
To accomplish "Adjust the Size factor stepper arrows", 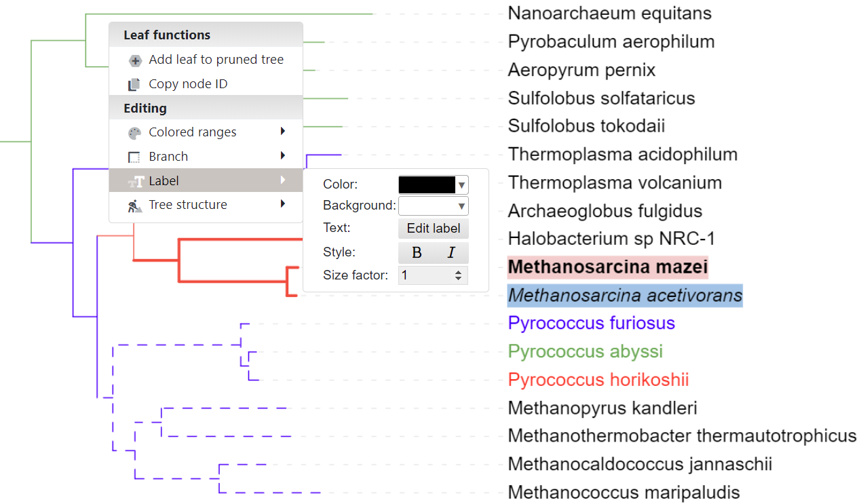I will coord(459,275).
